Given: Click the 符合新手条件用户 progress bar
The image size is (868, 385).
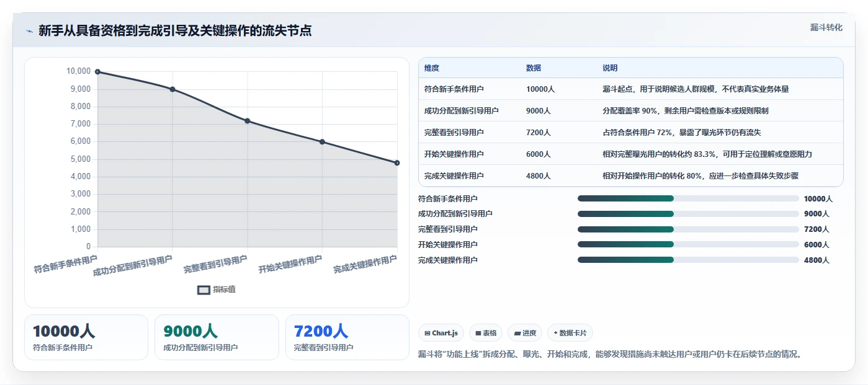Looking at the screenshot, I should (688, 198).
